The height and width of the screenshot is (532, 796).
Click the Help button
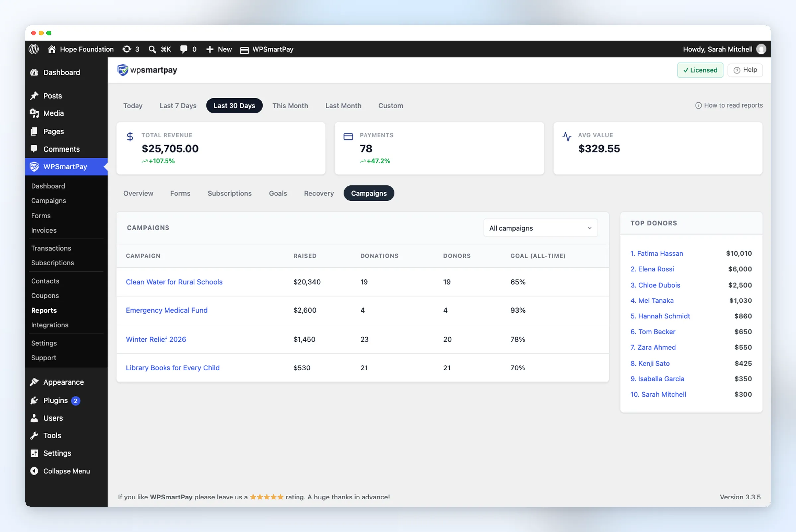click(x=745, y=70)
